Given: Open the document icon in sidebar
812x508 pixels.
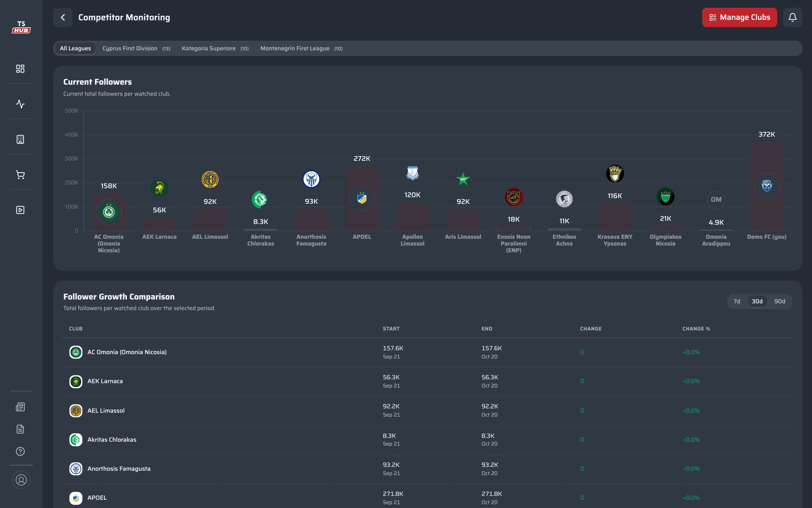Looking at the screenshot, I should pos(21,429).
